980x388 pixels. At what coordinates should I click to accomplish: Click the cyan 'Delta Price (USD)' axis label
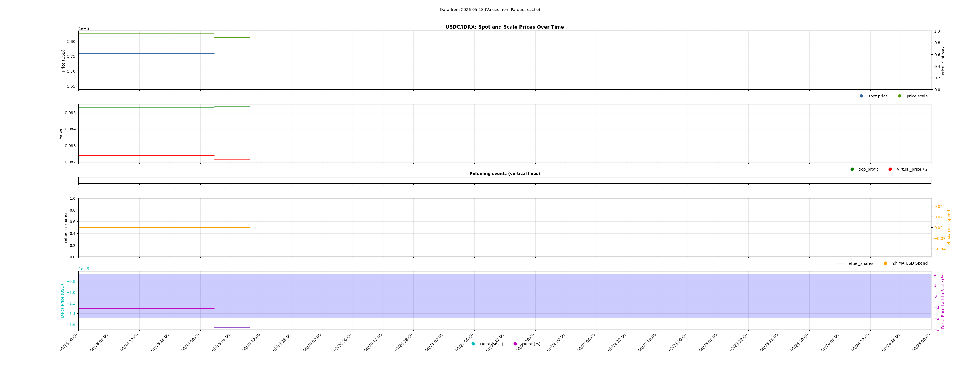(x=63, y=301)
